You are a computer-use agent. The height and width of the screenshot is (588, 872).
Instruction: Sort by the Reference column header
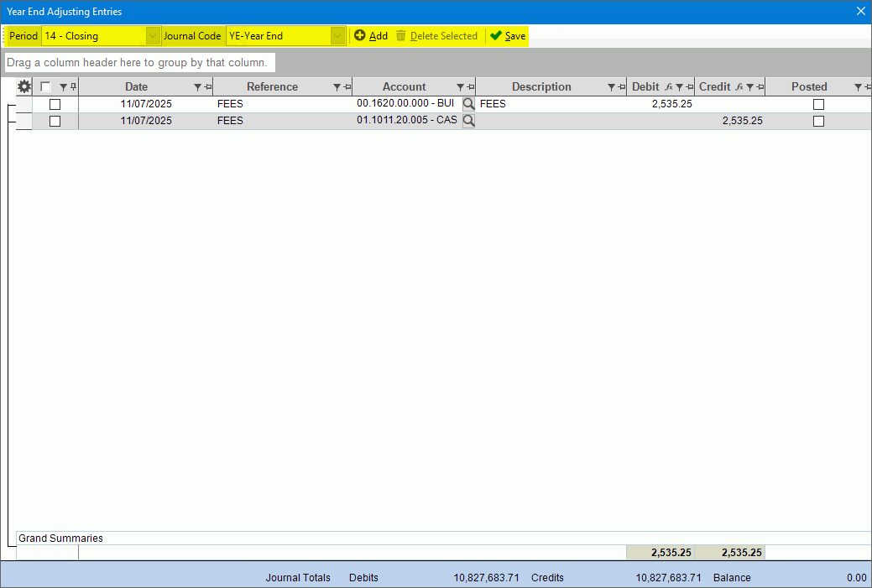point(272,87)
